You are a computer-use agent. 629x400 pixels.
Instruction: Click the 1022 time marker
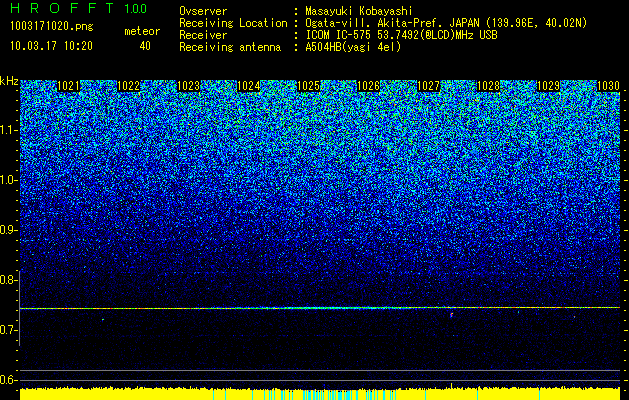click(x=128, y=86)
